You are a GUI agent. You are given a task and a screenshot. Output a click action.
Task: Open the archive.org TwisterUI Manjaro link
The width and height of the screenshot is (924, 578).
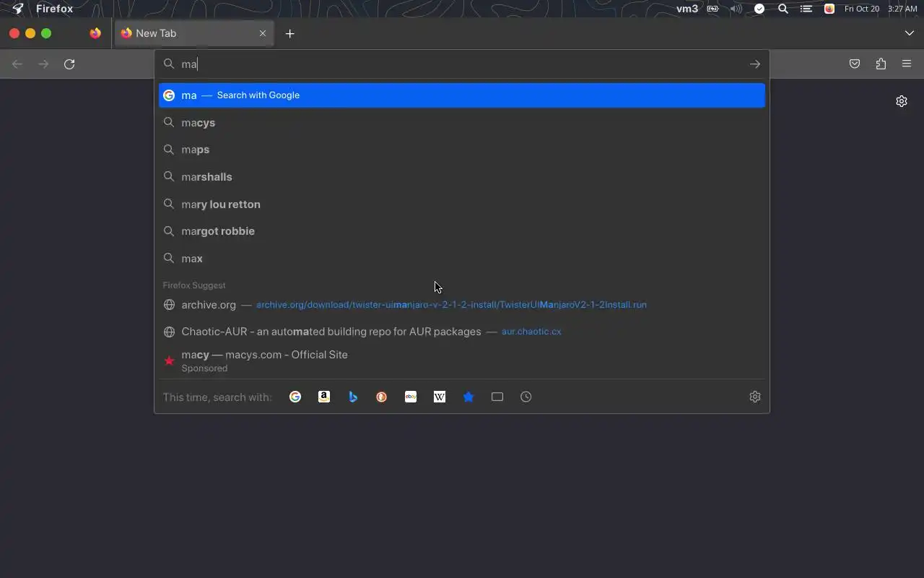(x=462, y=305)
